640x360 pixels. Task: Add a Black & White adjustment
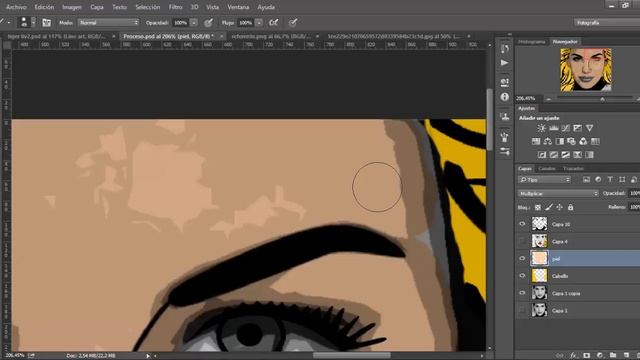pos(560,142)
